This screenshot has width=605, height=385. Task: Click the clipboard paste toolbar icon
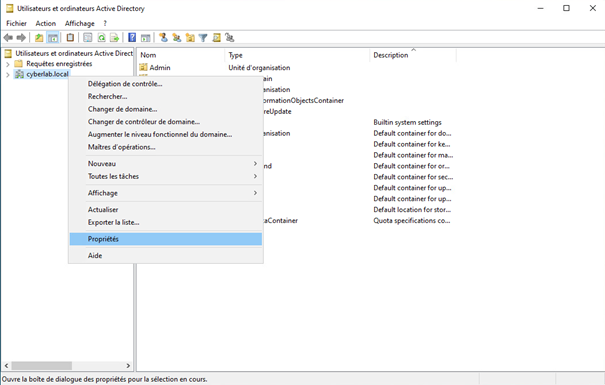(70, 38)
